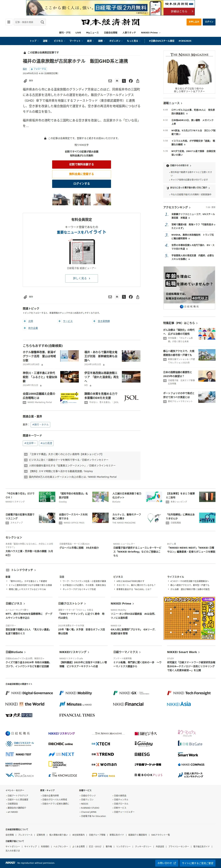Expand the 経済 navigation dropdown
The width and height of the screenshot is (221, 868).
point(91,41)
